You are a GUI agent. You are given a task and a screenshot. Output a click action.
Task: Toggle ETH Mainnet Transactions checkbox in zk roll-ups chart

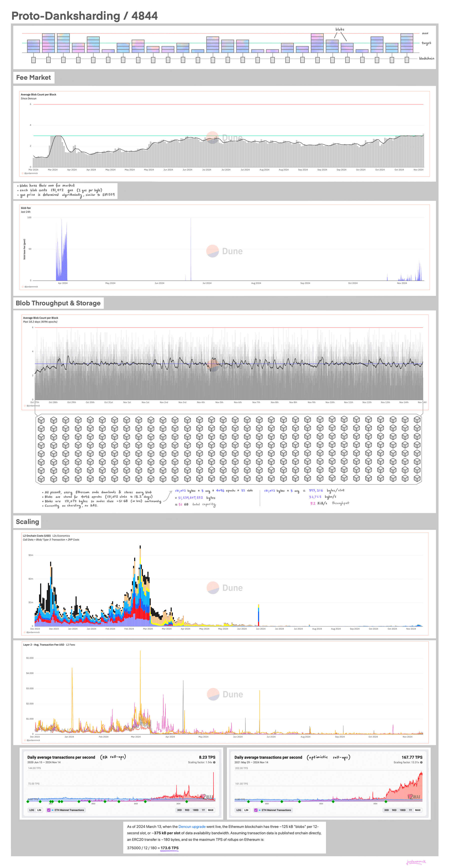click(x=49, y=810)
